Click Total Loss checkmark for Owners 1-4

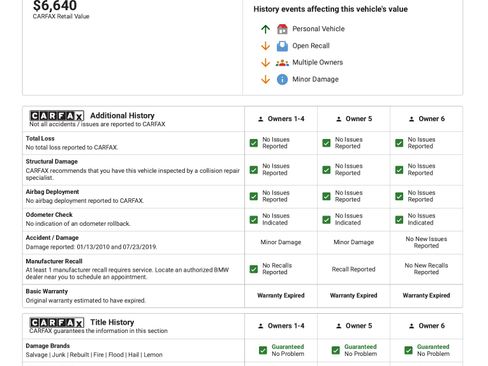(254, 143)
